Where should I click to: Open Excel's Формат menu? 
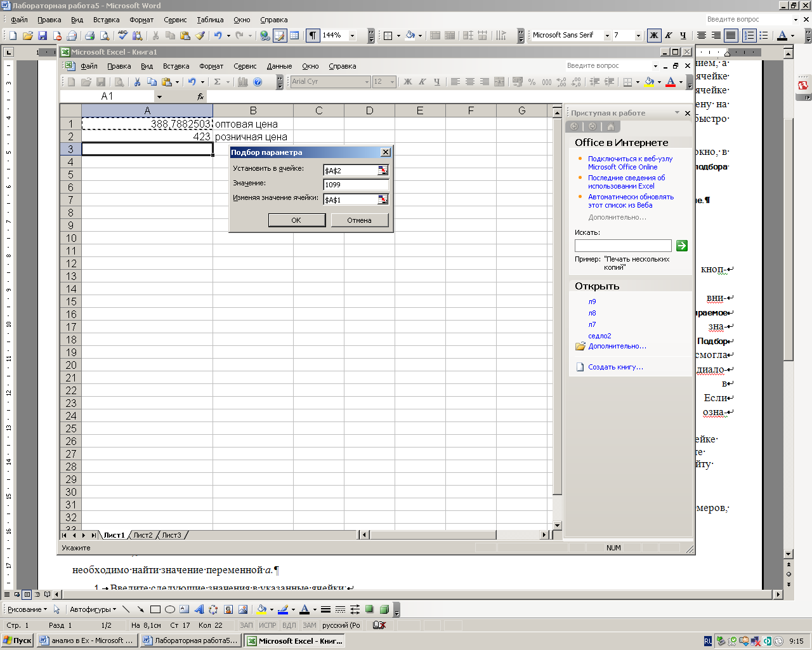click(211, 66)
